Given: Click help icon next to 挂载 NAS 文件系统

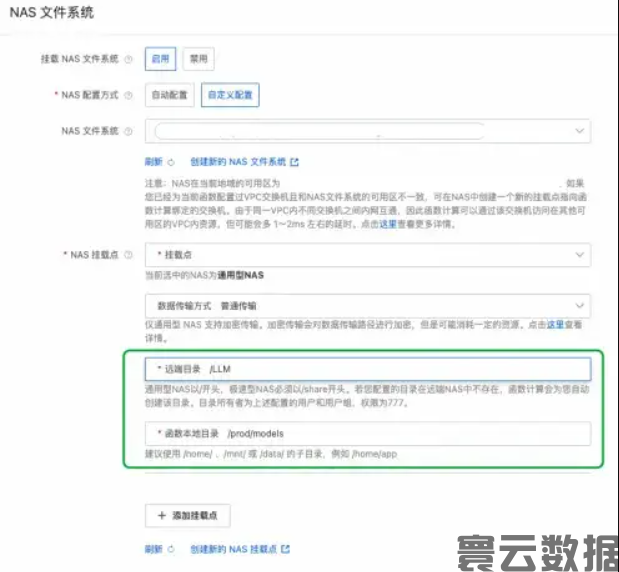Looking at the screenshot, I should [x=128, y=59].
